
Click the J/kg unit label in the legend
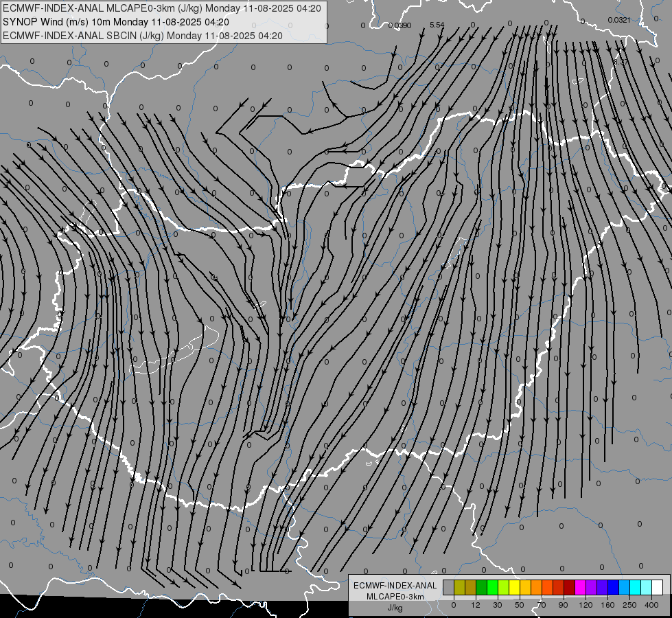point(395,608)
